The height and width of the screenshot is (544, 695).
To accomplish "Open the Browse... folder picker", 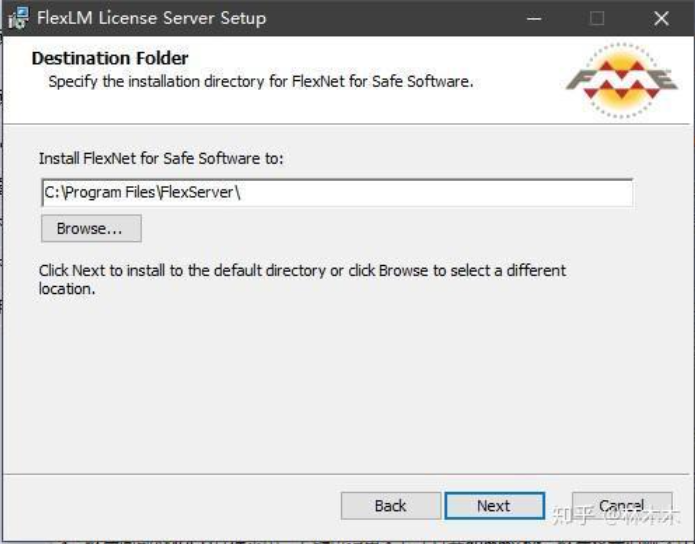I will pyautogui.click(x=91, y=229).
